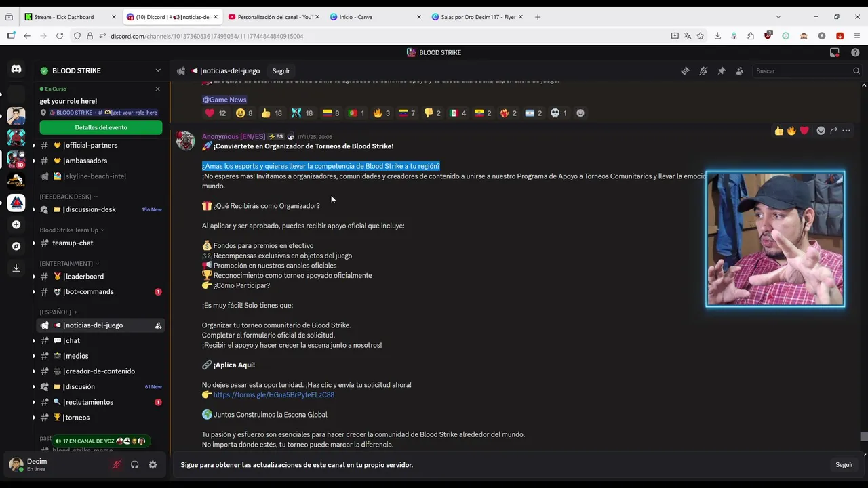Add fire quick reaction on hovered message
The width and height of the screenshot is (868, 488).
pyautogui.click(x=791, y=131)
